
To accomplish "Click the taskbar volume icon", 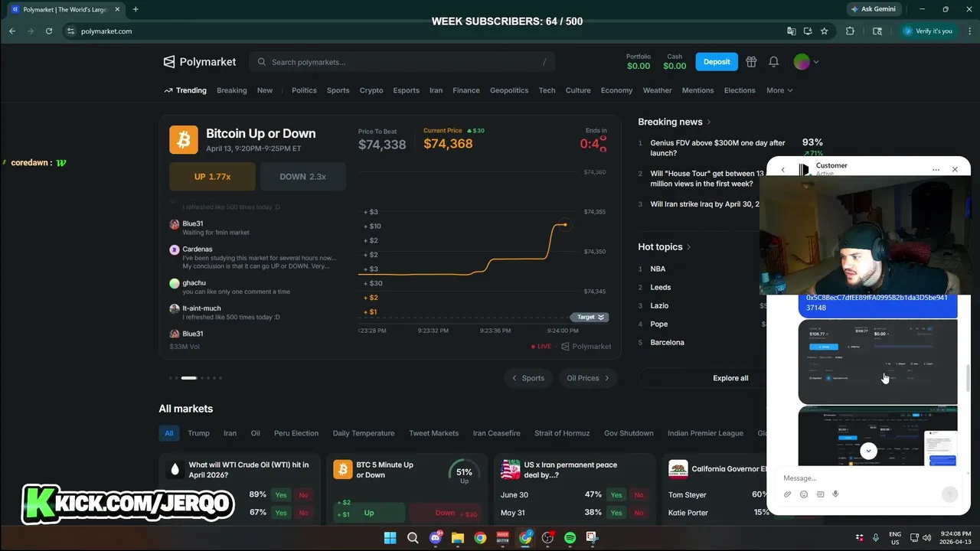I will 927,538.
